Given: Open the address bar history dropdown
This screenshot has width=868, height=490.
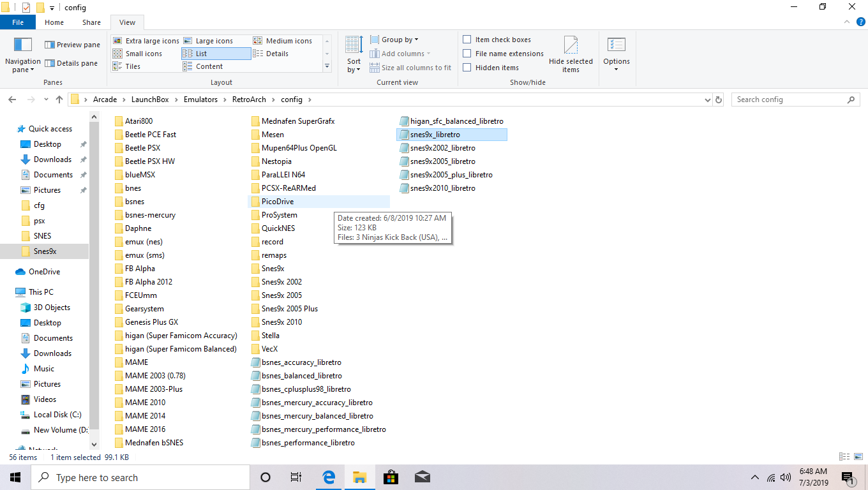Looking at the screenshot, I should (x=707, y=100).
